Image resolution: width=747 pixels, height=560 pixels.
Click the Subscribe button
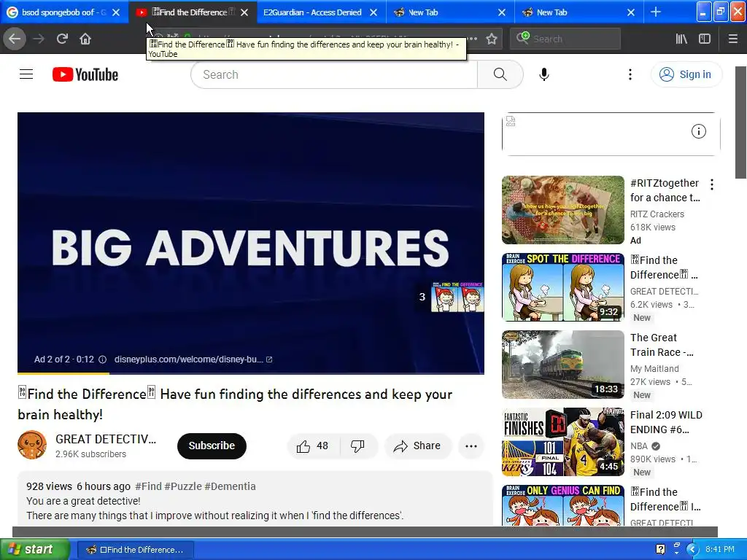pyautogui.click(x=212, y=446)
